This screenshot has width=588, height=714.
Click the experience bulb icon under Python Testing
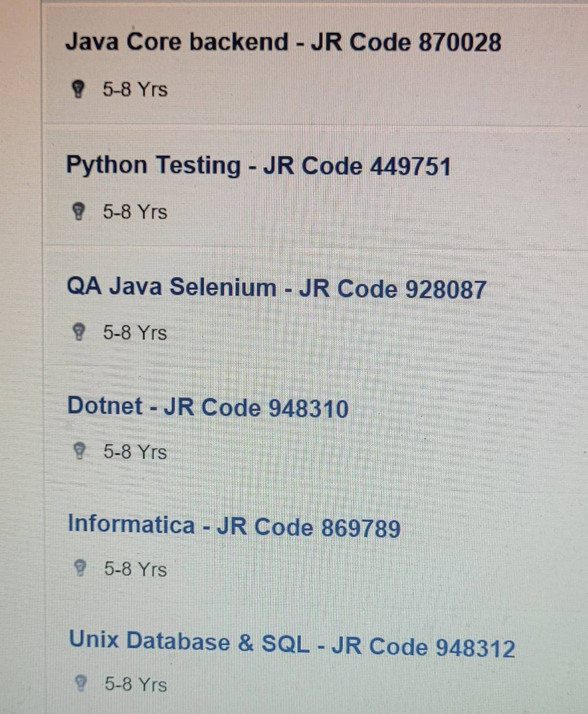78,212
